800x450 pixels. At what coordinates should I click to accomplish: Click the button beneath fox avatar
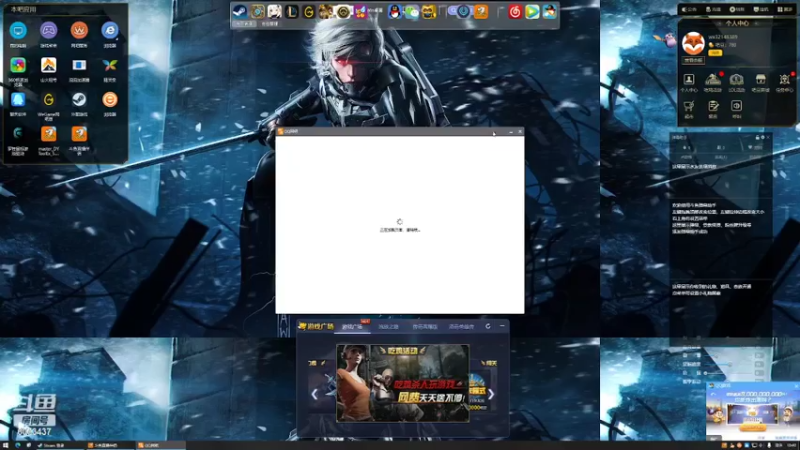[x=693, y=60]
